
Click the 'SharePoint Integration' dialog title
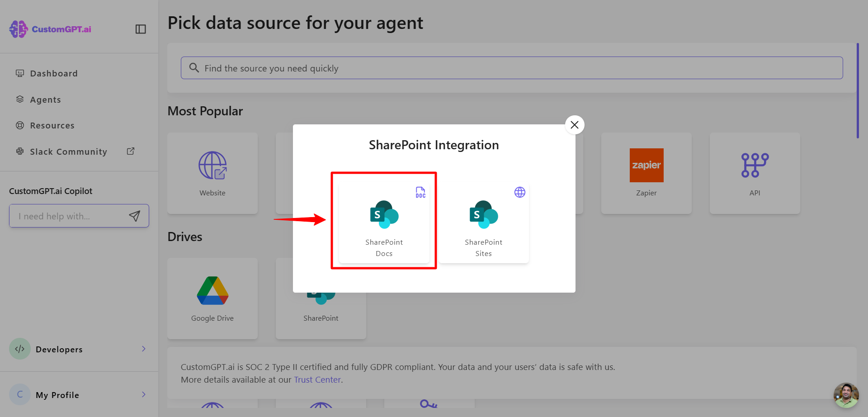[x=434, y=145]
